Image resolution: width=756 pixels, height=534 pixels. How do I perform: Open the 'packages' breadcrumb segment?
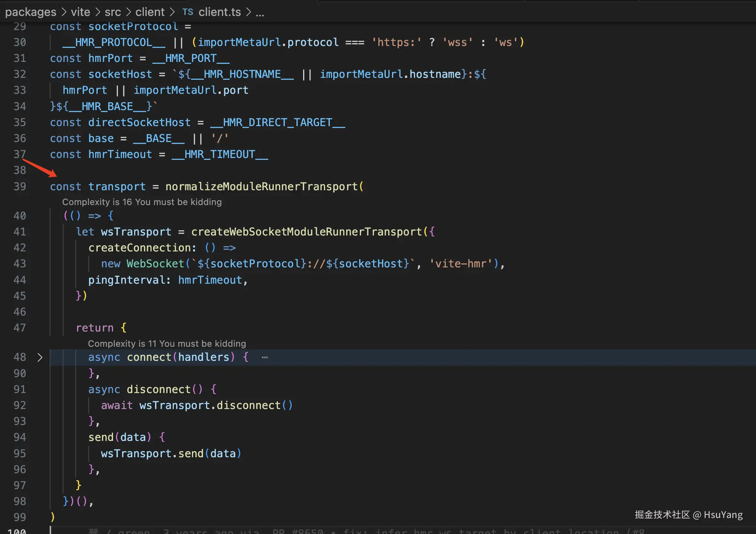click(x=30, y=12)
